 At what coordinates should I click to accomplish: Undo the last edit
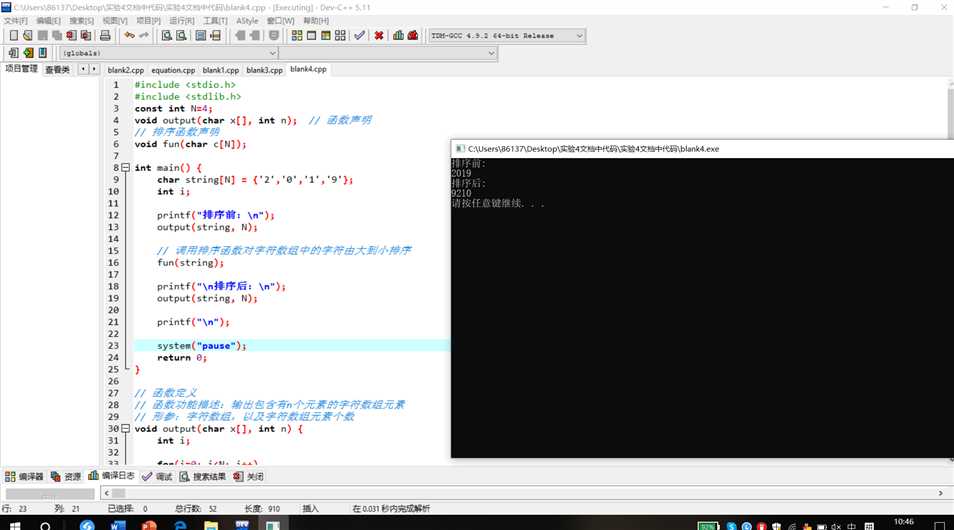tap(129, 36)
